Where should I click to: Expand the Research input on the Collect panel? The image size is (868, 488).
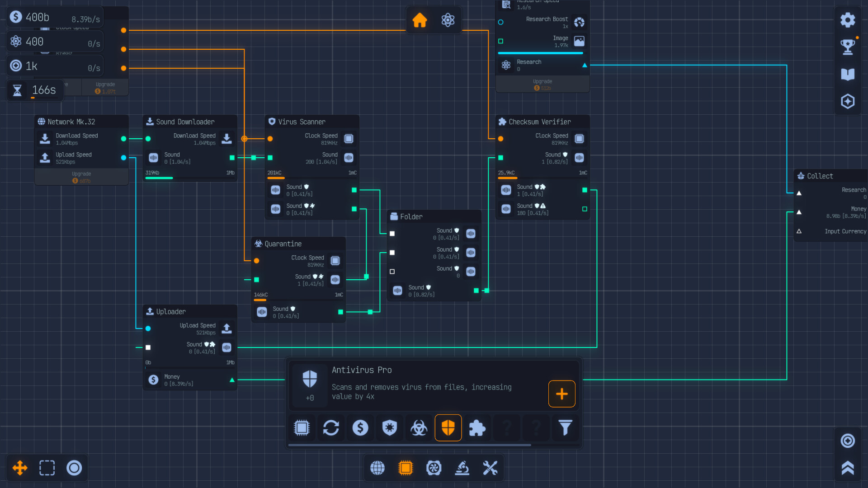coord(799,193)
